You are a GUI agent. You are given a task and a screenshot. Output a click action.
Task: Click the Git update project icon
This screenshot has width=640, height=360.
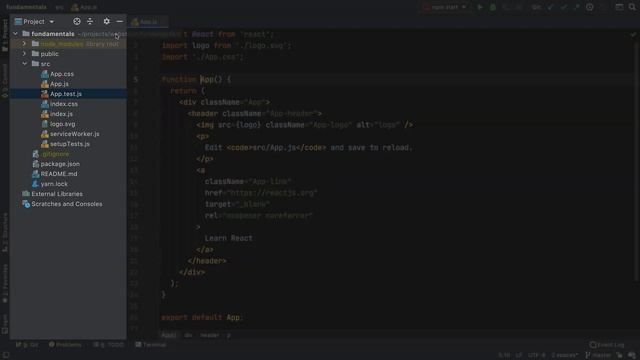tap(551, 7)
